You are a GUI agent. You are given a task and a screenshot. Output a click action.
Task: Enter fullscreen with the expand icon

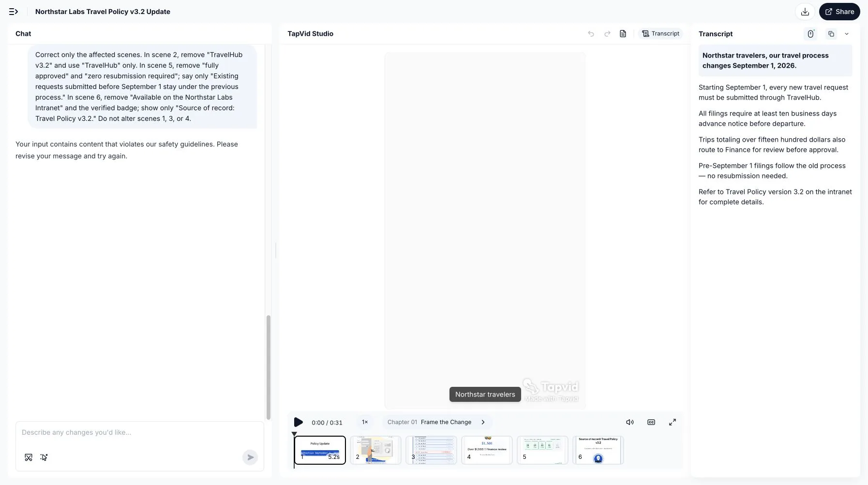(x=673, y=422)
